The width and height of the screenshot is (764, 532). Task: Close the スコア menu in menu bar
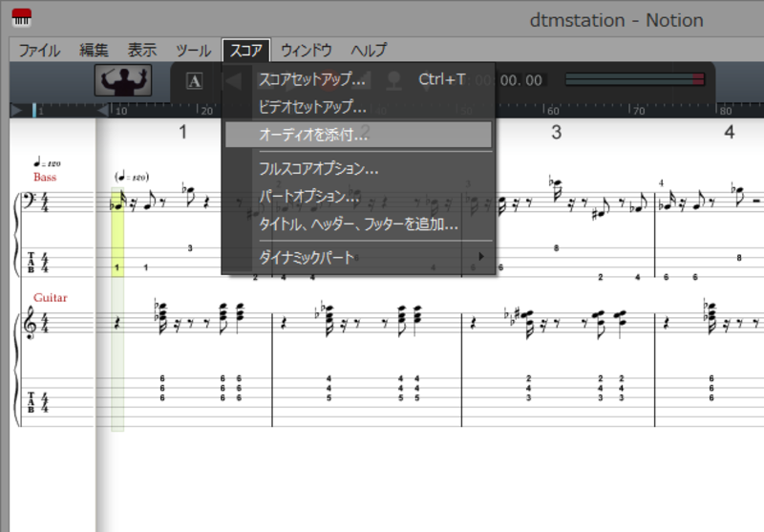pos(246,51)
